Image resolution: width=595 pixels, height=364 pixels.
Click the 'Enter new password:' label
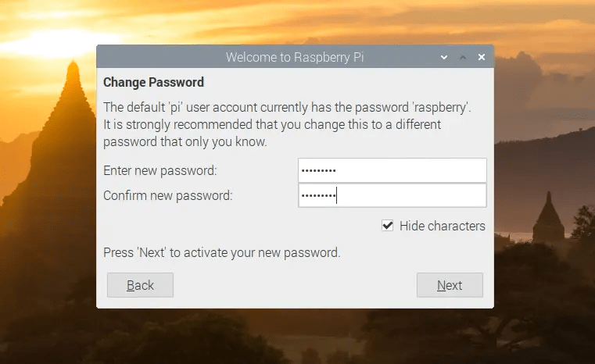(160, 170)
